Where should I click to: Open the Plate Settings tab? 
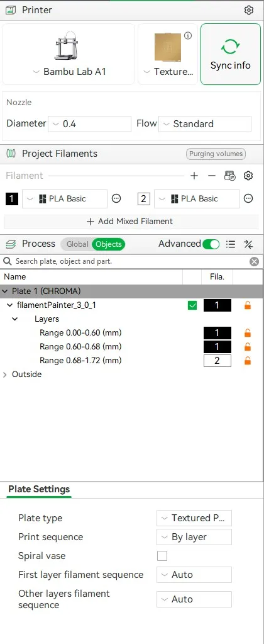[39, 489]
